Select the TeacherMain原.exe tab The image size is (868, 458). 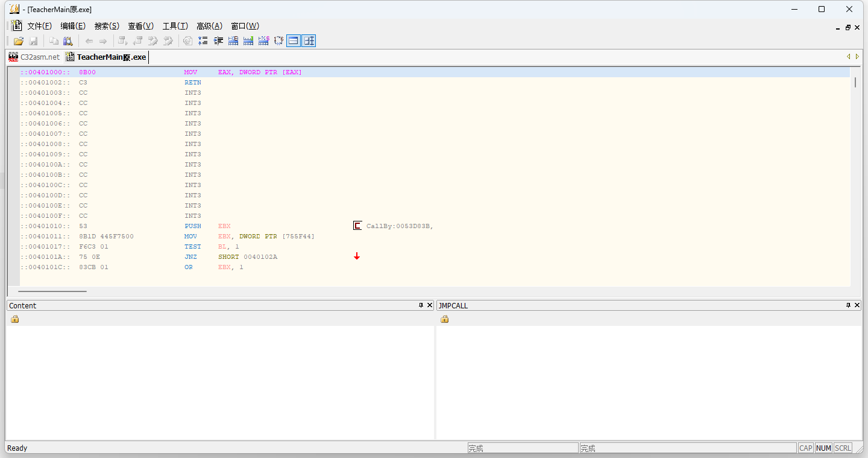106,57
